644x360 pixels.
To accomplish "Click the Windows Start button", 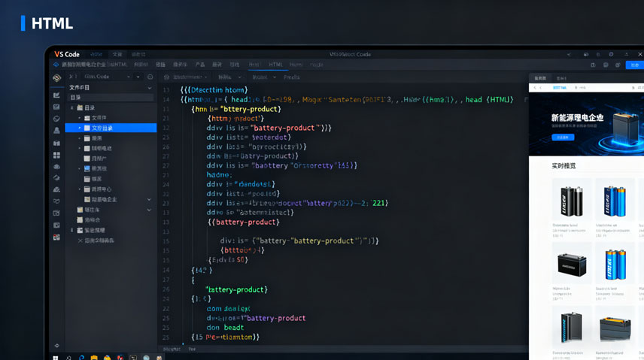I will point(56,357).
